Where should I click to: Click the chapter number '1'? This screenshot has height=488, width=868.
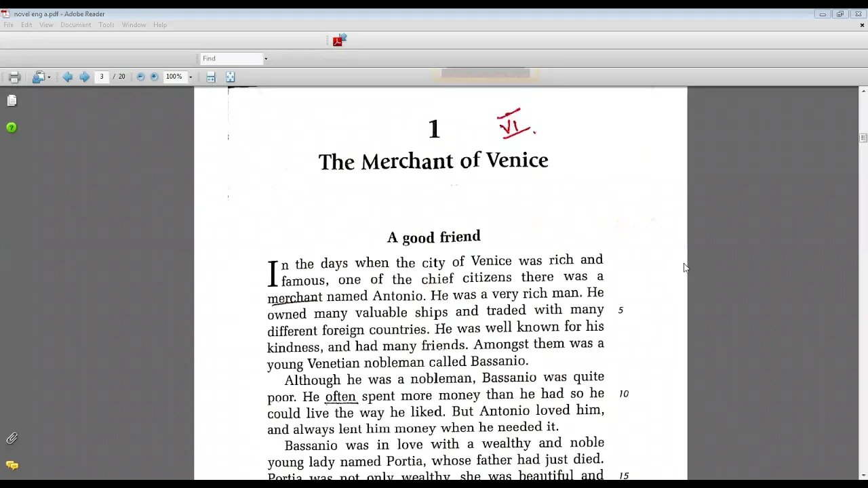pos(434,129)
